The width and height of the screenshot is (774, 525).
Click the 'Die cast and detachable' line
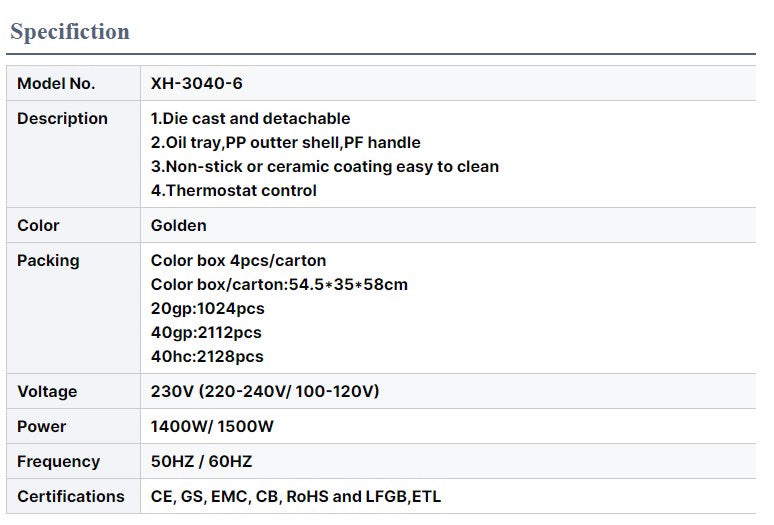click(251, 119)
